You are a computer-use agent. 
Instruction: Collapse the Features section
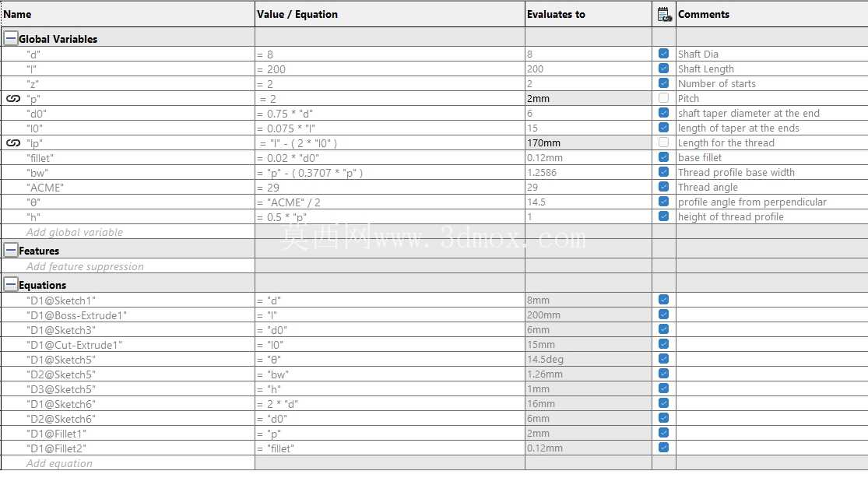11,251
